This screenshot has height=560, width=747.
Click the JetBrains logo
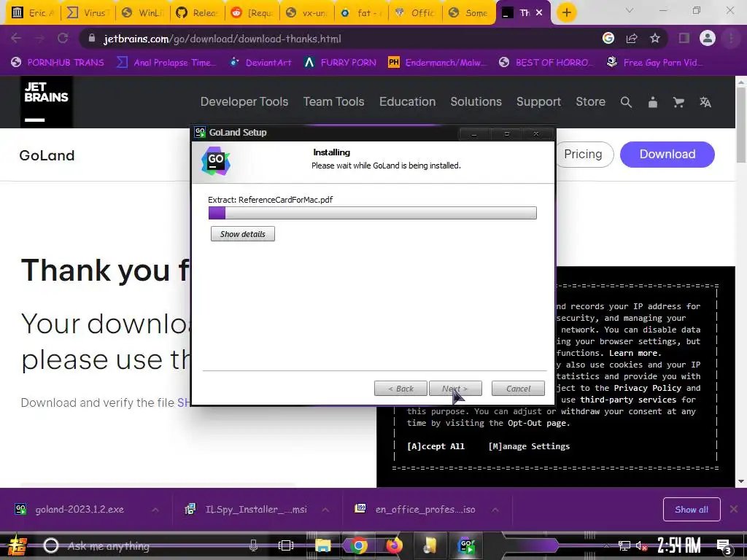pos(46,102)
